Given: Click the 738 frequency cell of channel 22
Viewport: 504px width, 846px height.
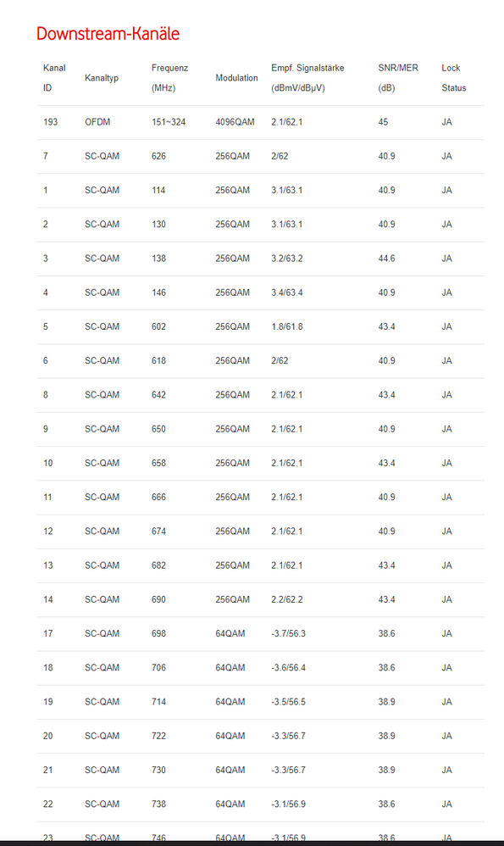Looking at the screenshot, I should (x=158, y=804).
